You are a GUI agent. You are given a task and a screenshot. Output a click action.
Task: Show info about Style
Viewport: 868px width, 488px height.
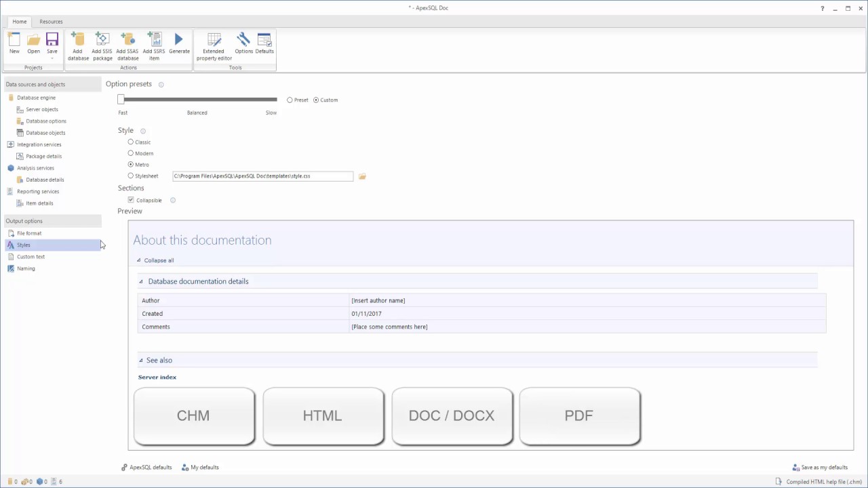142,131
